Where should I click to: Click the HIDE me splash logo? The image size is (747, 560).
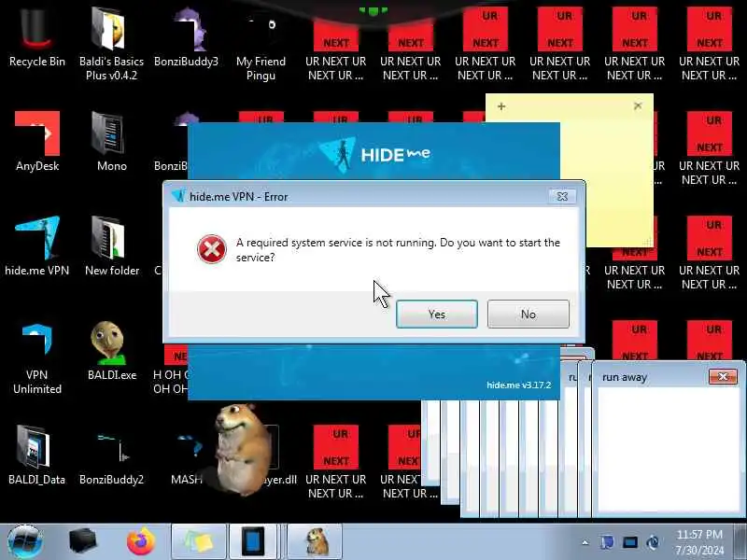pos(374,153)
